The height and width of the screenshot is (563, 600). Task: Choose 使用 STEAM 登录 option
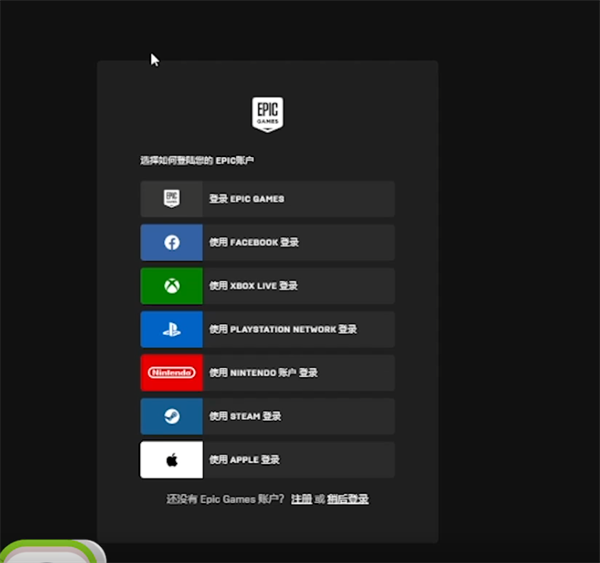267,416
